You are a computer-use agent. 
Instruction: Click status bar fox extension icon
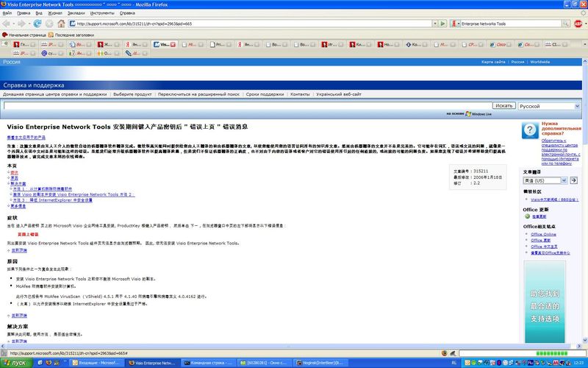pos(445,353)
